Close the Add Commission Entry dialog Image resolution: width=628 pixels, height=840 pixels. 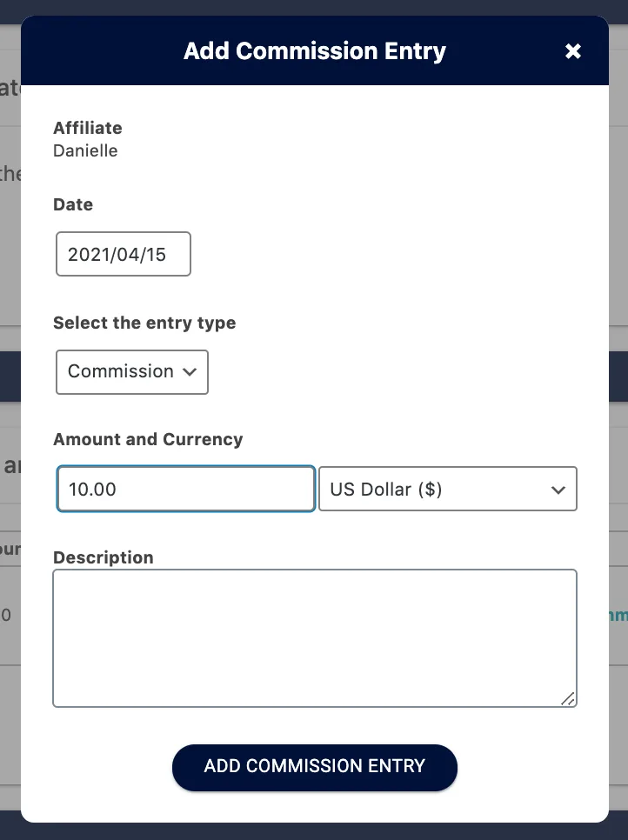pos(573,51)
